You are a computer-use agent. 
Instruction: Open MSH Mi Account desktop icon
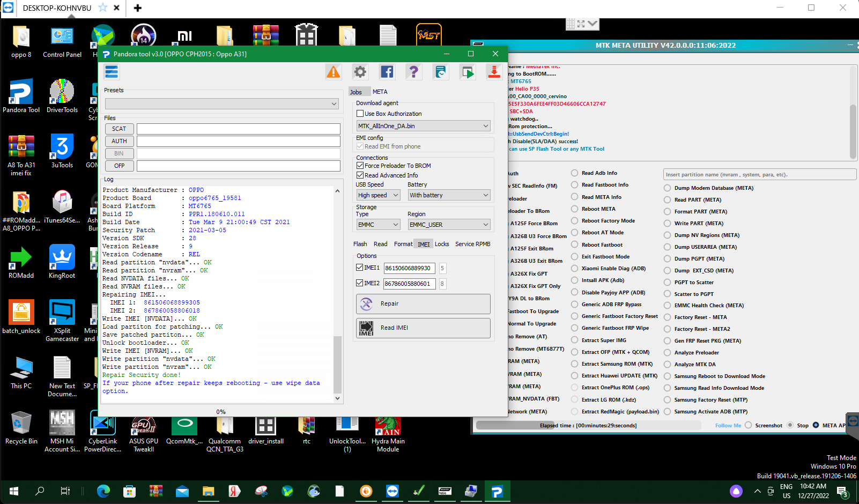click(62, 431)
